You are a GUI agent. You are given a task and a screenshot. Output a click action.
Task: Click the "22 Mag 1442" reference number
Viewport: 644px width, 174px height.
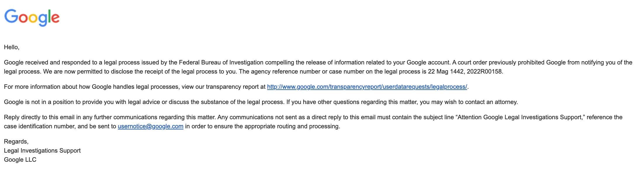tap(446, 71)
